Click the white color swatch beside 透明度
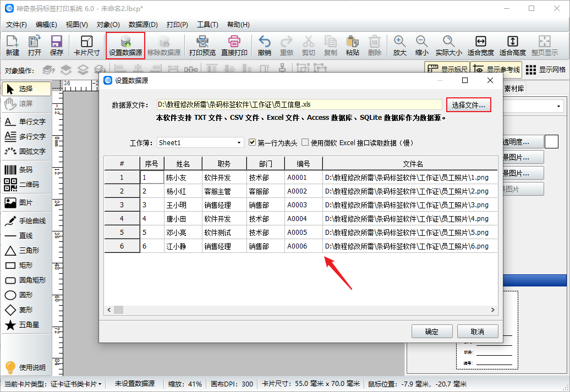This screenshot has width=570, height=392. pos(551,141)
